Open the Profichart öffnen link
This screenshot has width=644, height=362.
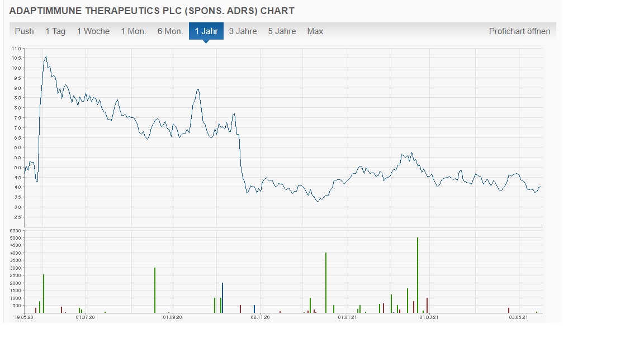(519, 31)
